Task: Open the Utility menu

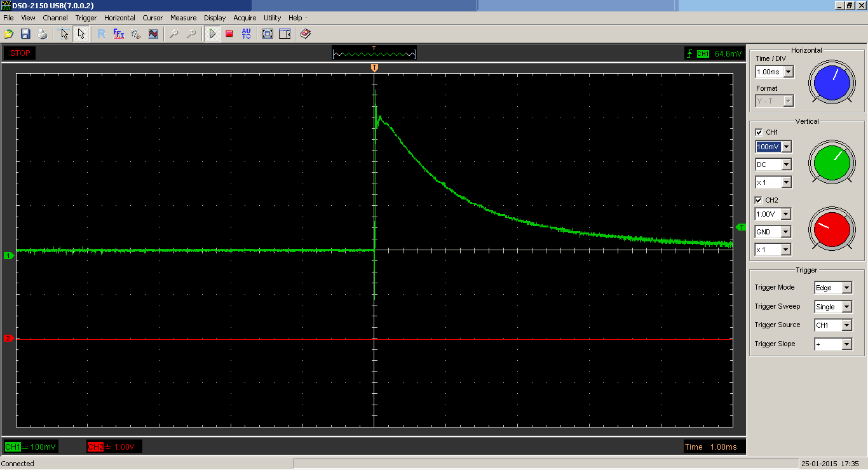Action: [x=272, y=18]
